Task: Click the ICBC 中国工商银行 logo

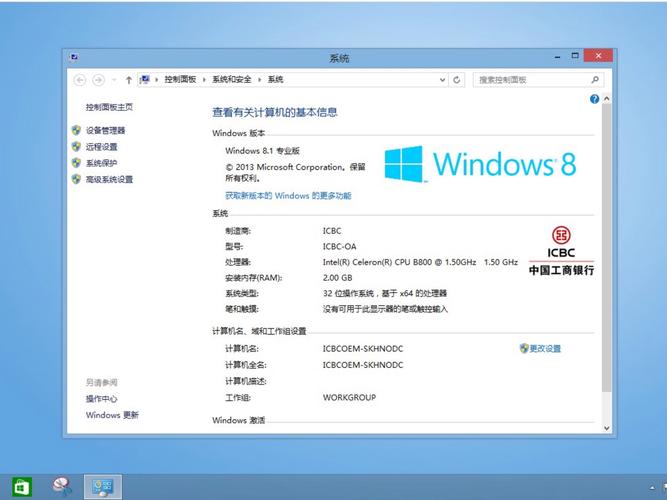Action: (x=561, y=251)
